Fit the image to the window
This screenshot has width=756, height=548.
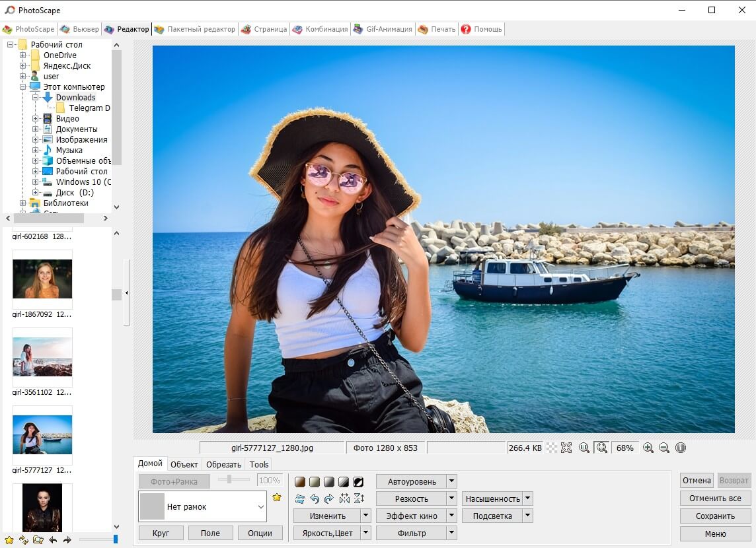(601, 448)
